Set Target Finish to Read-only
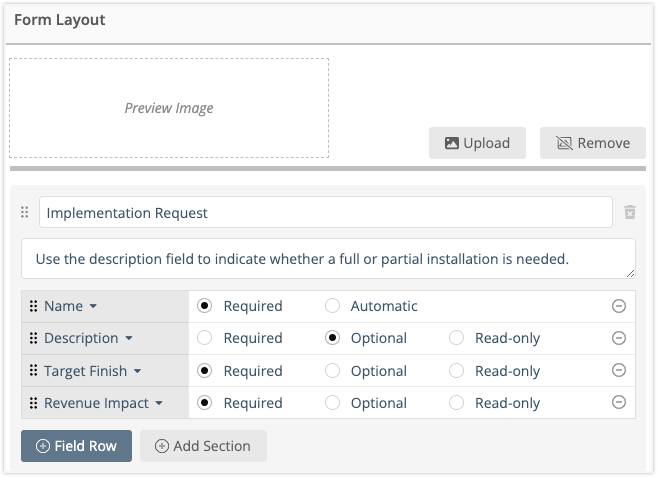Viewport: 657px width, 477px height. click(x=457, y=371)
